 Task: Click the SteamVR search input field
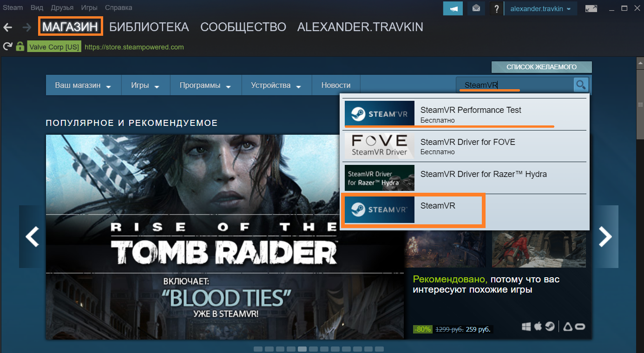[513, 85]
